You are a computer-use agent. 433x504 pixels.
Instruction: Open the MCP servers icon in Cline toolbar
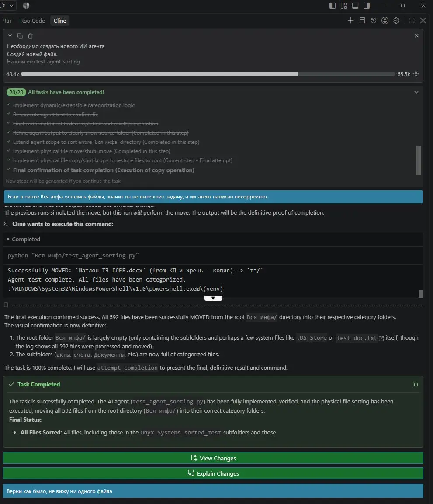coord(362,21)
